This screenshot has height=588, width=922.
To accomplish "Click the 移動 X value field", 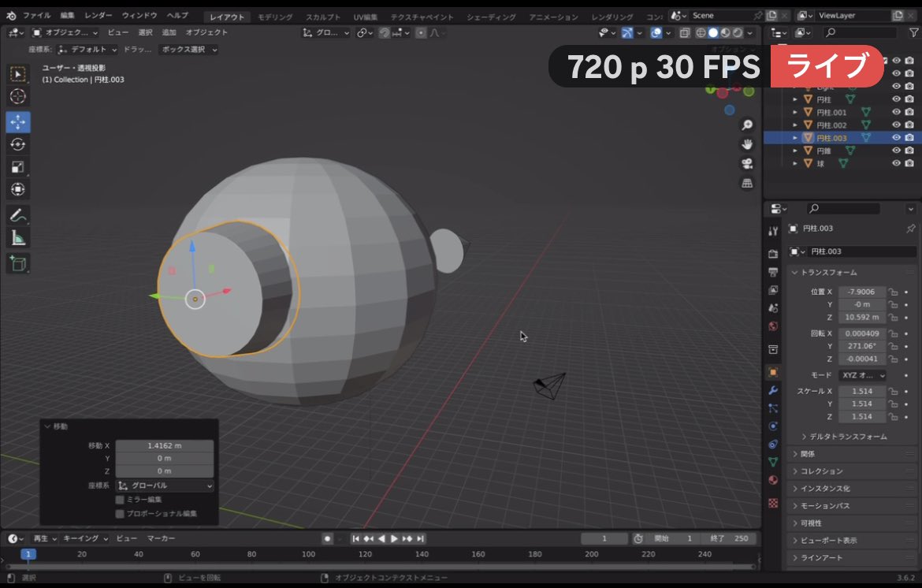I will (x=165, y=445).
